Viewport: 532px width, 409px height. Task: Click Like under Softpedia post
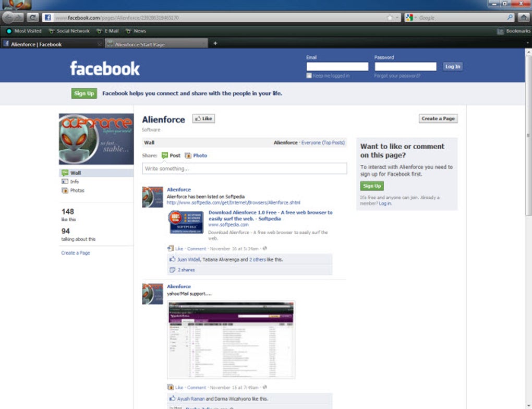click(179, 249)
